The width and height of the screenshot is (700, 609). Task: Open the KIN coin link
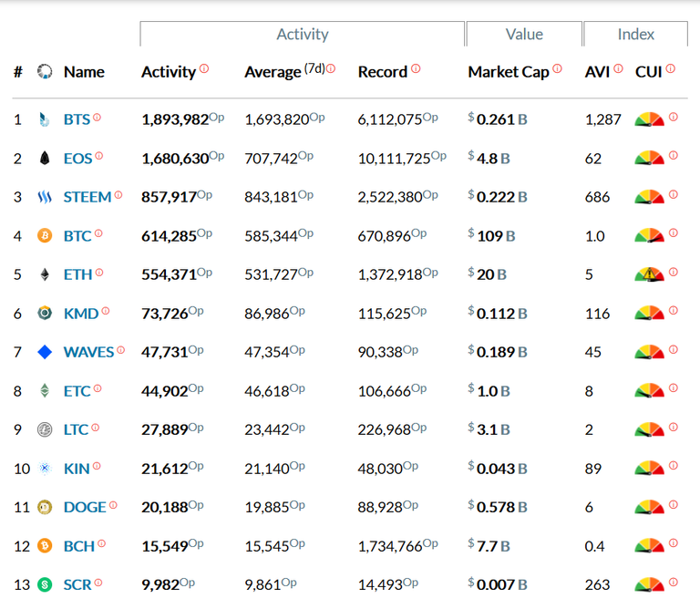click(77, 469)
